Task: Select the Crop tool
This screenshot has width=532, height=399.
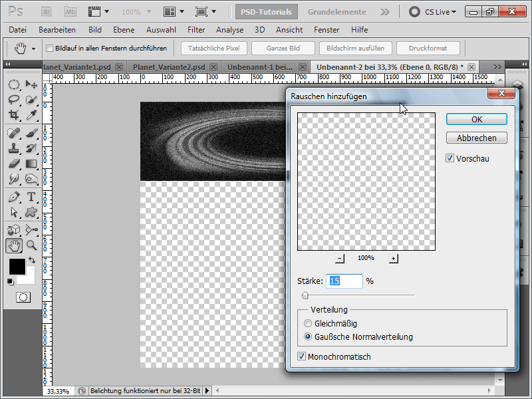Action: coord(13,115)
